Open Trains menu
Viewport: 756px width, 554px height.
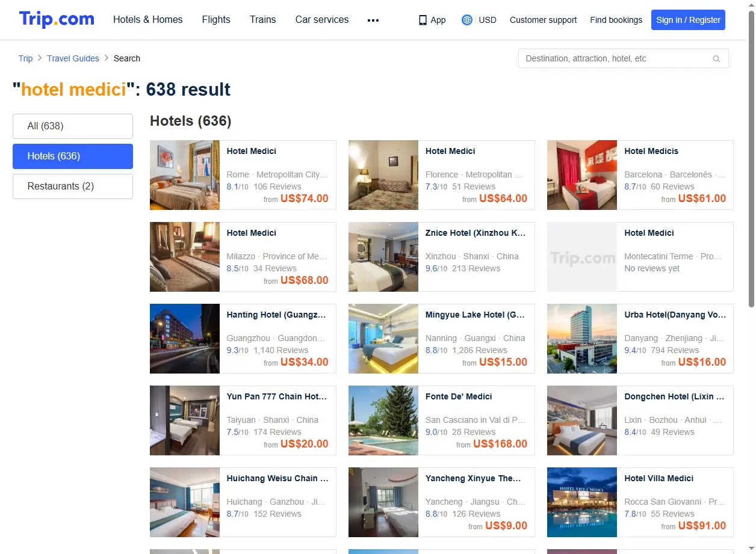point(263,20)
